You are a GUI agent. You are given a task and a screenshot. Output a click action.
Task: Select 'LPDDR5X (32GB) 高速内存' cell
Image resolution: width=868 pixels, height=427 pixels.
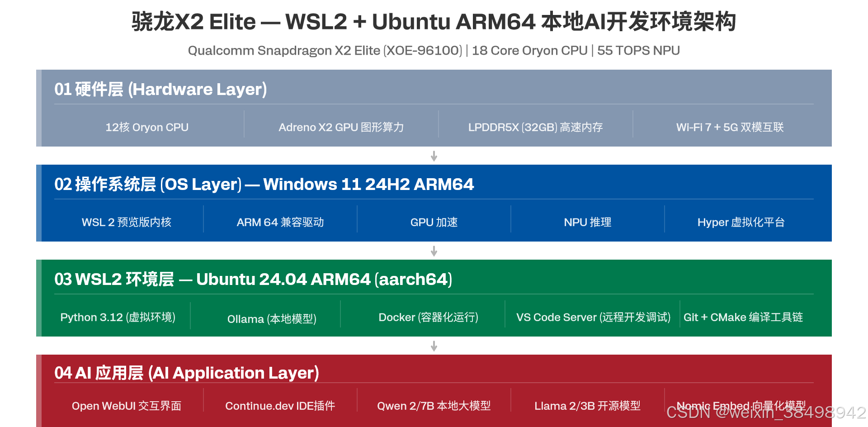click(536, 127)
